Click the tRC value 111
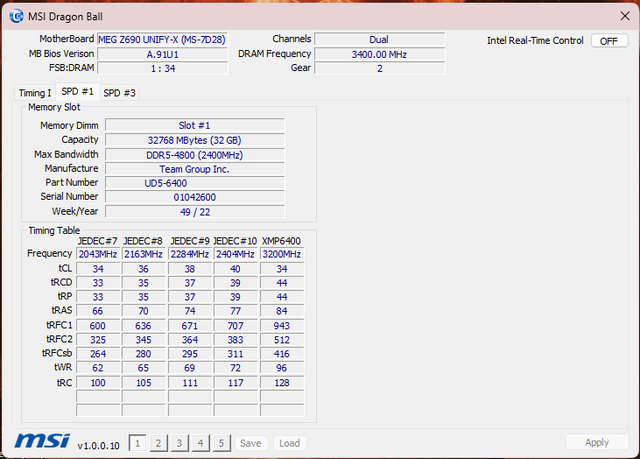 (190, 383)
